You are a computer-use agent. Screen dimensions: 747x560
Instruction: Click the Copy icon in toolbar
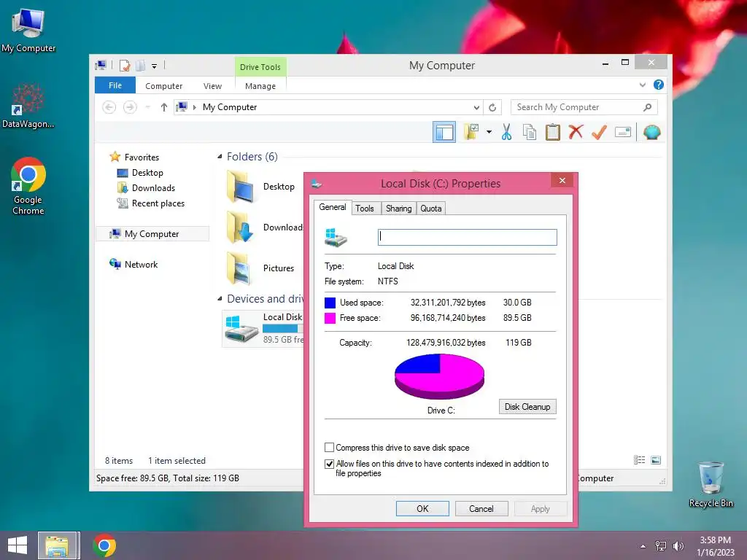pyautogui.click(x=530, y=133)
